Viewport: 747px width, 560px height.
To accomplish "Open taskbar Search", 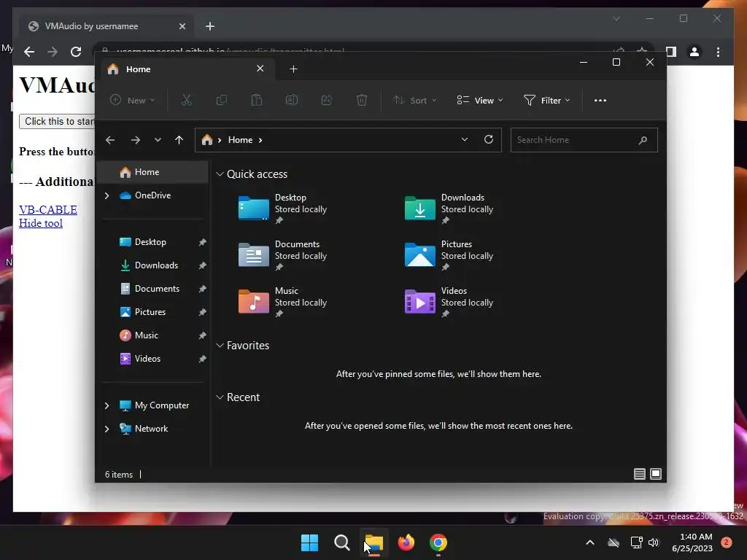I will 342,542.
